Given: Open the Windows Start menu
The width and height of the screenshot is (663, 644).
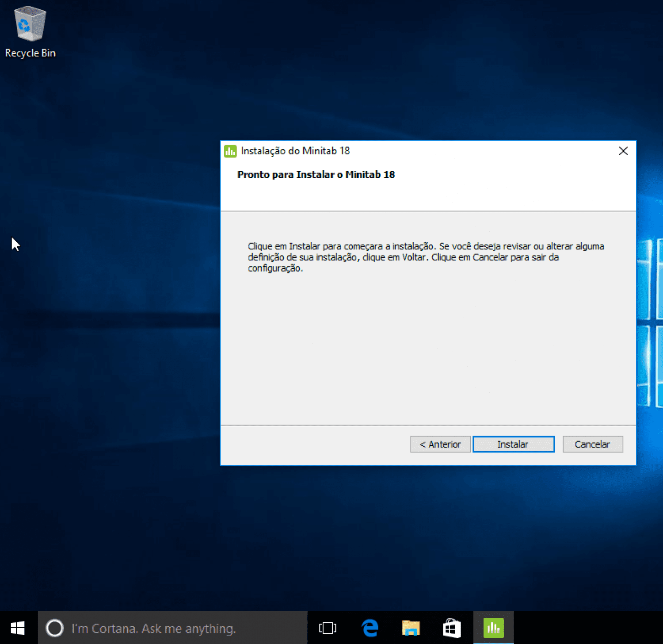Looking at the screenshot, I should (x=18, y=628).
